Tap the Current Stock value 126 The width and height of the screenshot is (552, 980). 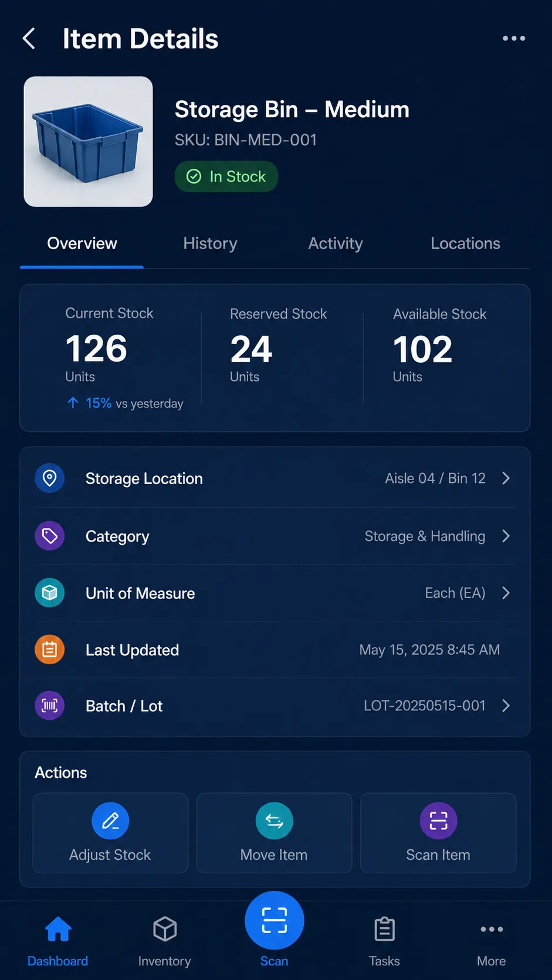coord(96,348)
